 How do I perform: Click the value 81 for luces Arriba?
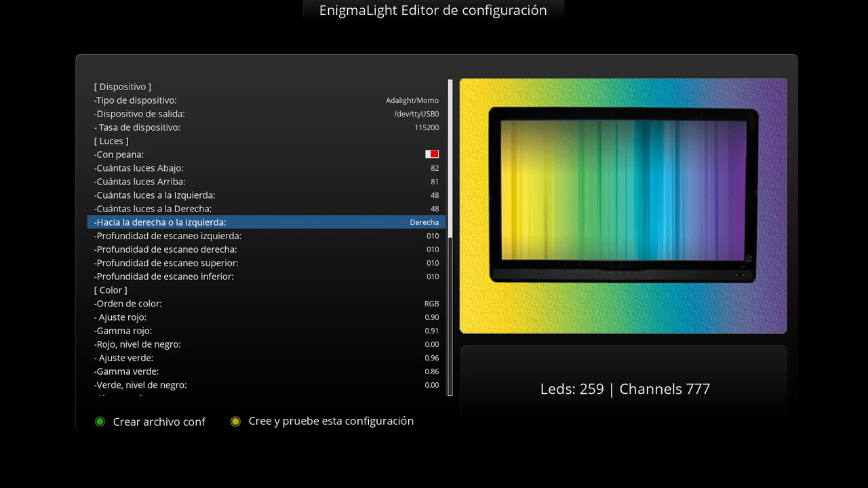click(435, 182)
